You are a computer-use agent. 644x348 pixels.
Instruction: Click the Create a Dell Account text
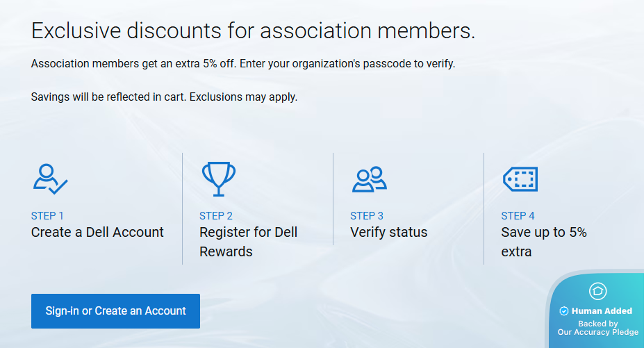tap(97, 232)
